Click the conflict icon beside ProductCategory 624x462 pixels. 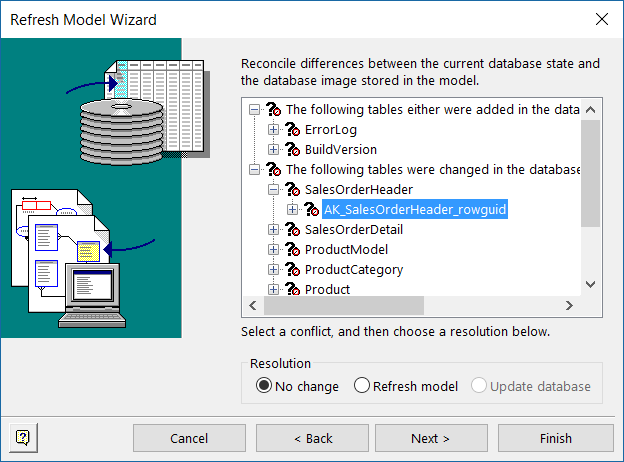click(292, 270)
